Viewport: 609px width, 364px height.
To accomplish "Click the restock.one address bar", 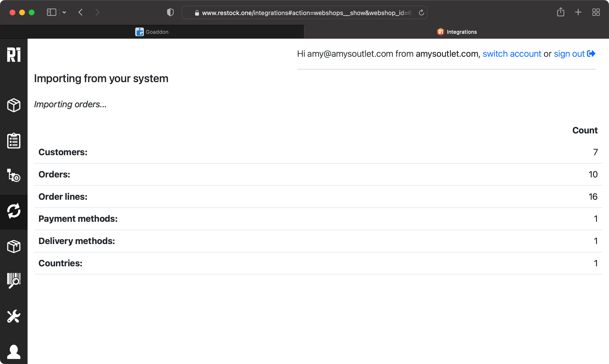I will [304, 13].
